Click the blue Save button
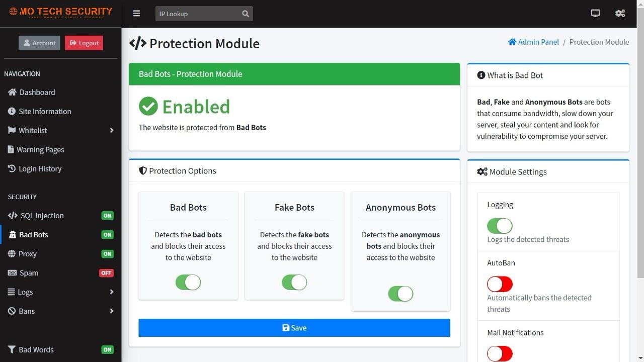The height and width of the screenshot is (362, 644). click(294, 328)
